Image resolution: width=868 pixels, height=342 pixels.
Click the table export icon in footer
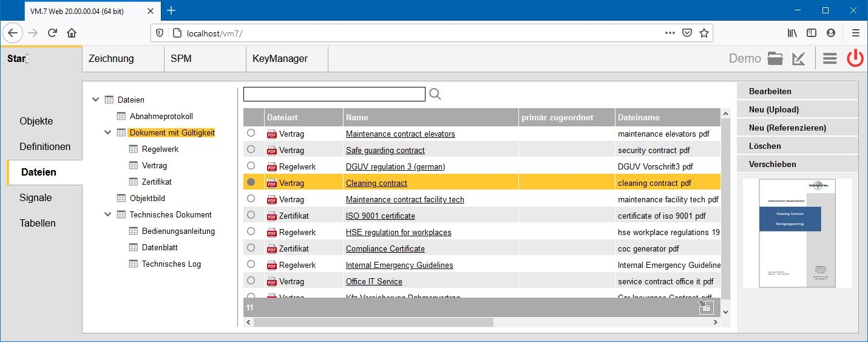coord(705,307)
